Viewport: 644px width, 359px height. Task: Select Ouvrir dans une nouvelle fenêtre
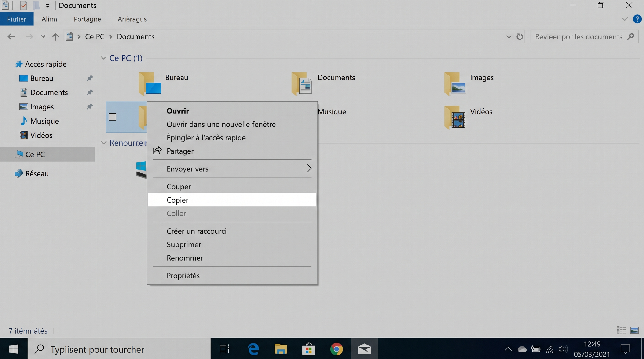(x=232, y=124)
